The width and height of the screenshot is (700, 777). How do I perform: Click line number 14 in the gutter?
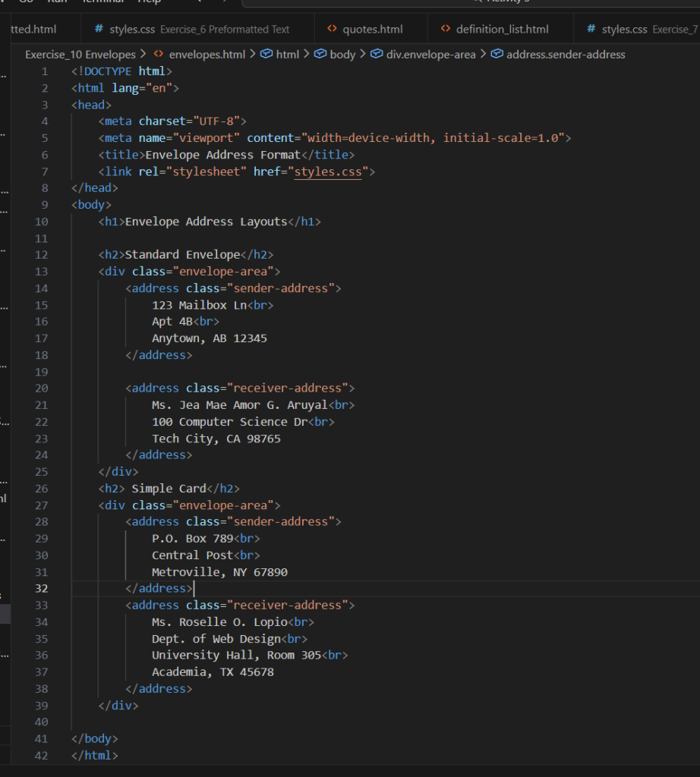[x=41, y=288]
